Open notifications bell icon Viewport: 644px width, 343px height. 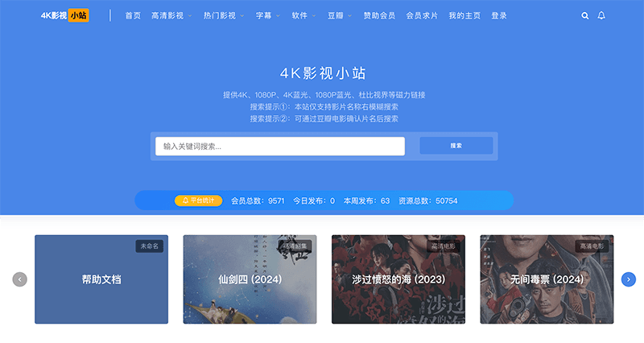601,15
